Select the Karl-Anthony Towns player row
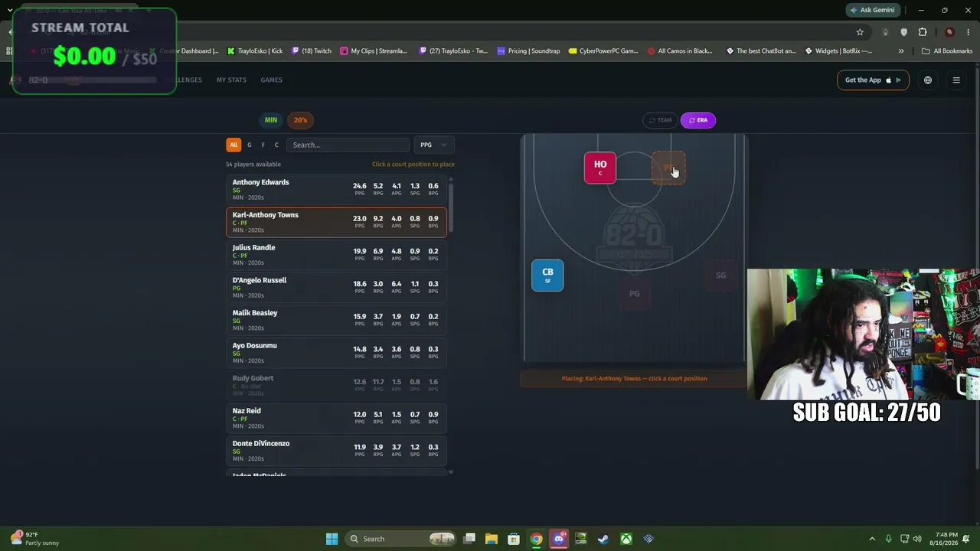 336,222
